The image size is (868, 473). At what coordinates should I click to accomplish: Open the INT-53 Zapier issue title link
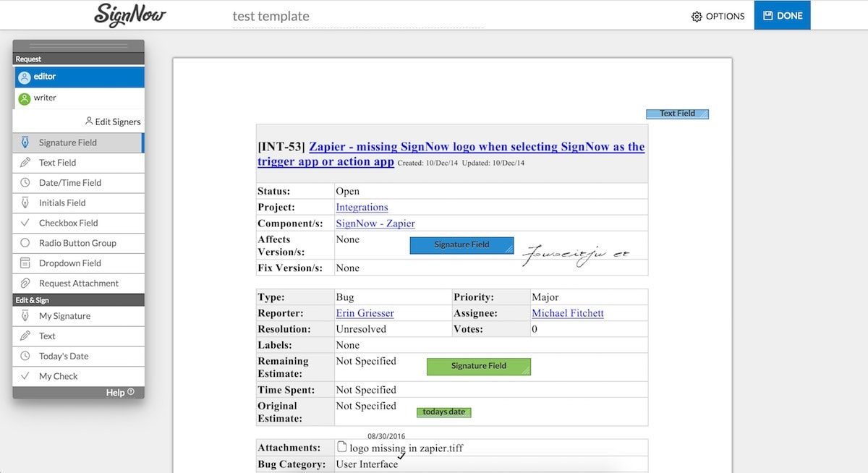[x=451, y=153]
